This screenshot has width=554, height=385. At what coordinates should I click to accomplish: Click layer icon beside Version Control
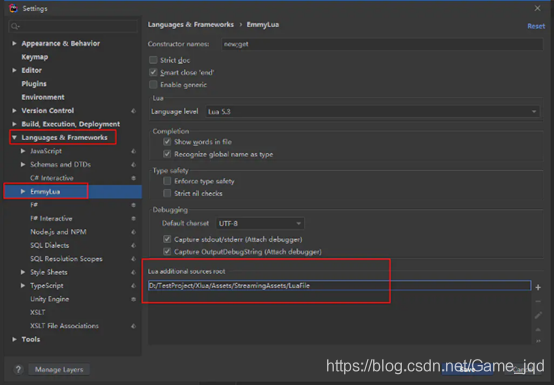pos(134,111)
